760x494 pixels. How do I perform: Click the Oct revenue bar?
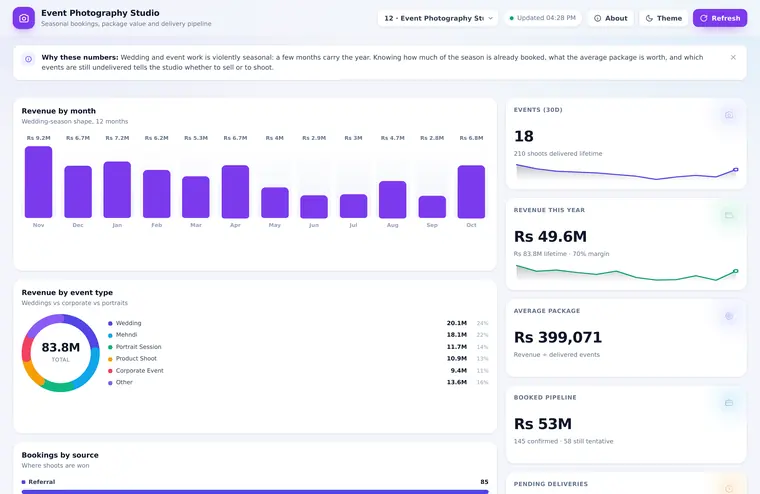(471, 192)
